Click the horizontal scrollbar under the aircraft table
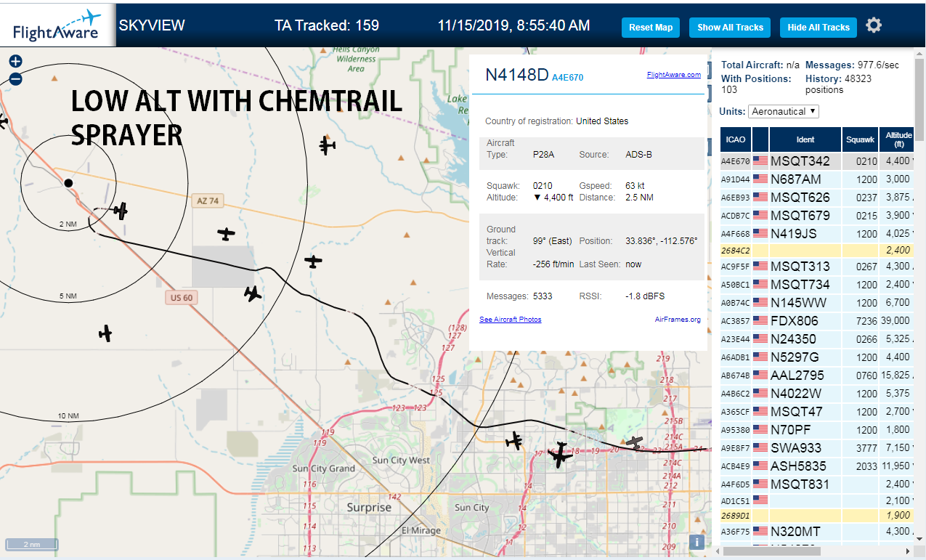 click(771, 551)
